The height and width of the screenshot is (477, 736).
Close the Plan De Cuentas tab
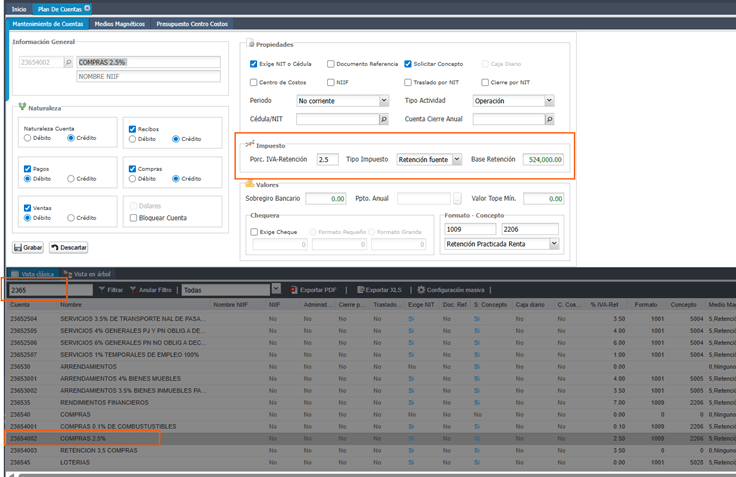(87, 8)
